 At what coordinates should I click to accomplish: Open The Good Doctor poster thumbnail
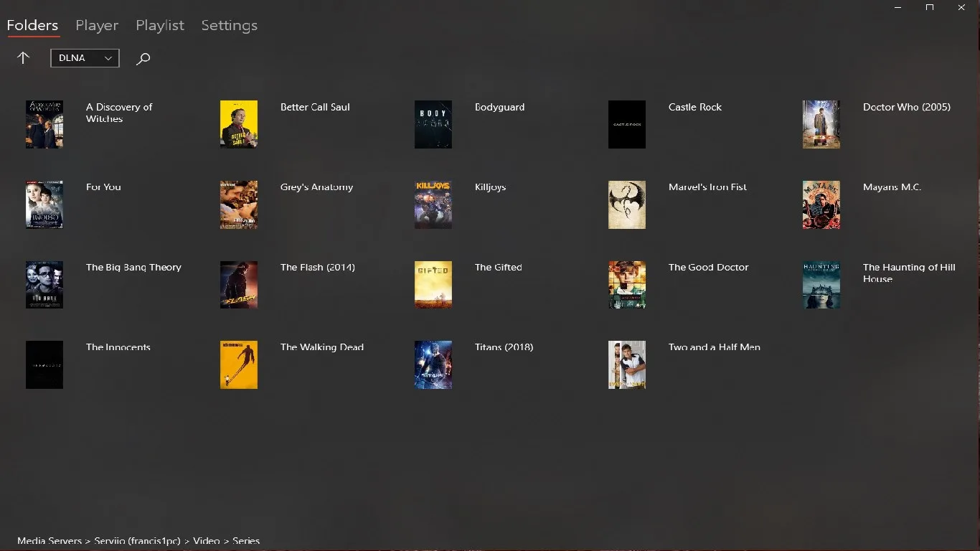[x=627, y=285]
